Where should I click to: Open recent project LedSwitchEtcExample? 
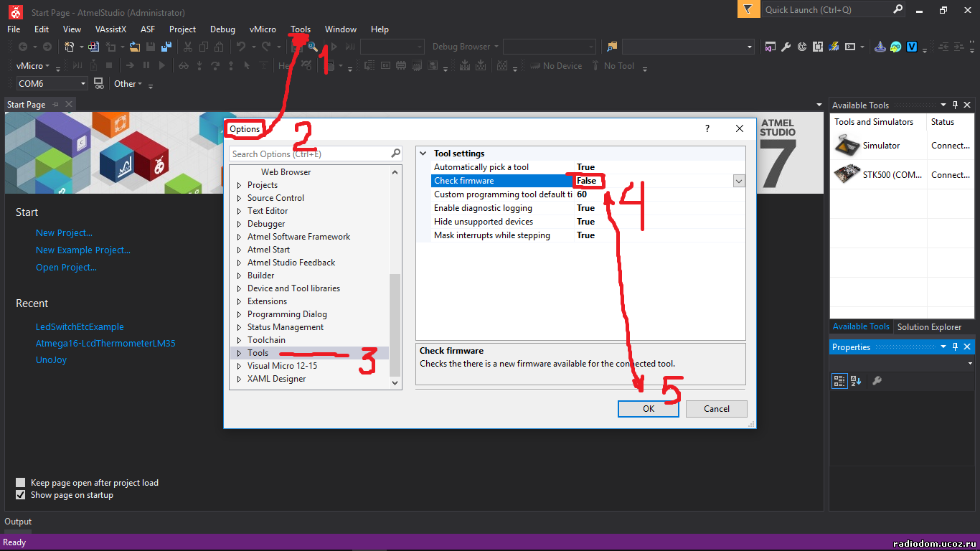(x=80, y=326)
